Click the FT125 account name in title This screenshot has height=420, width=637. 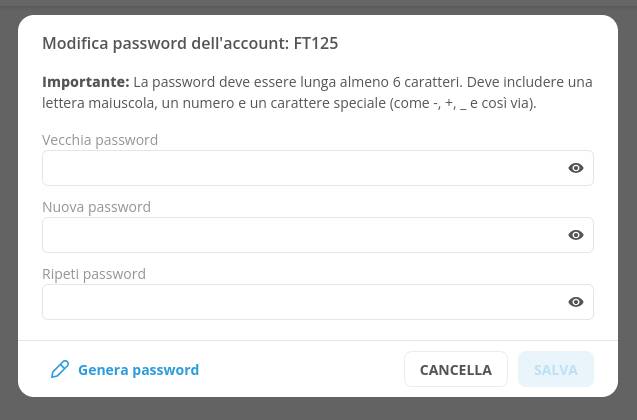pos(316,43)
